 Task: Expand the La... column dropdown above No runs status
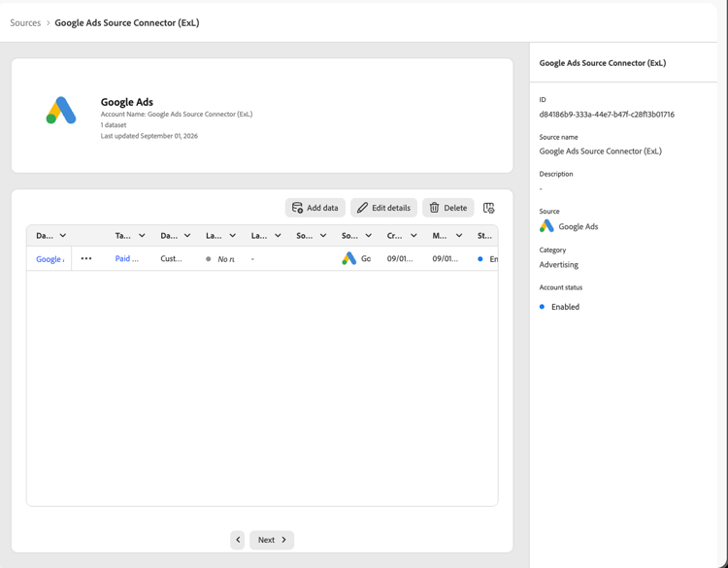click(x=233, y=236)
